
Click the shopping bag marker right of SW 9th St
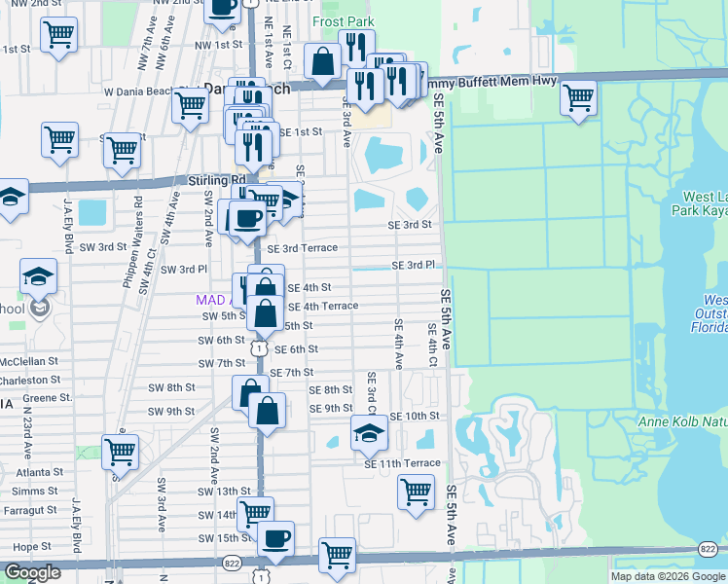point(267,413)
